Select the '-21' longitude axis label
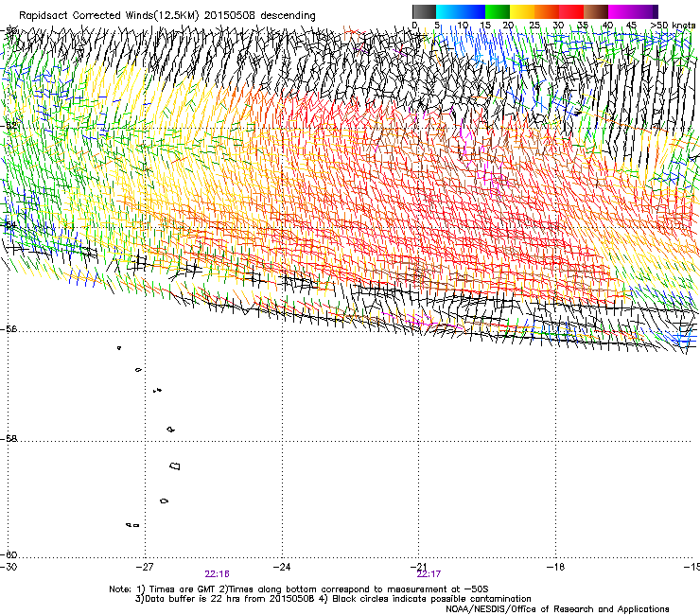 419,567
